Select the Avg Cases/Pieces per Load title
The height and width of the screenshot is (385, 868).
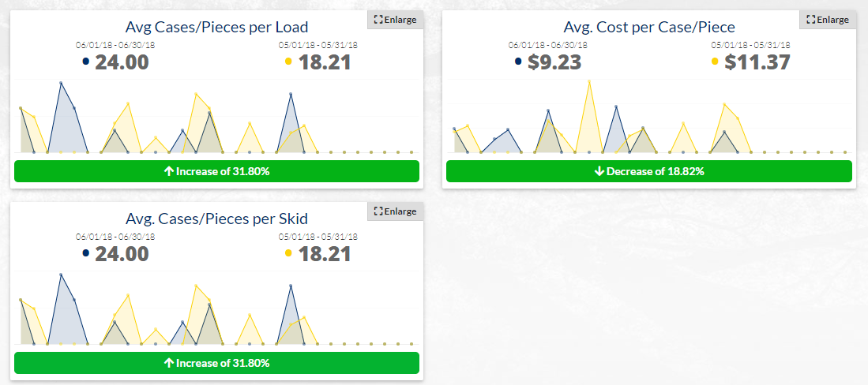216,27
